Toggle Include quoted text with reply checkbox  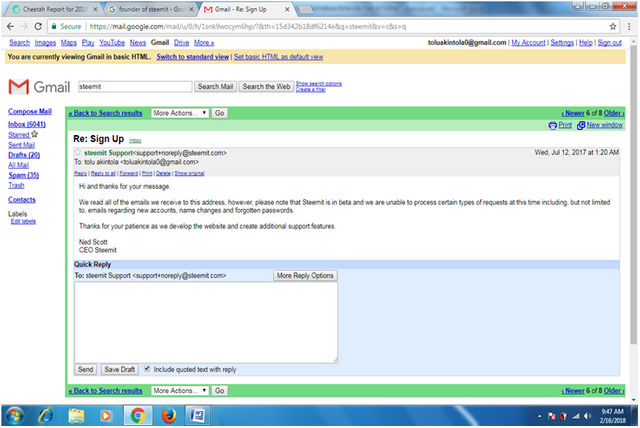(147, 369)
